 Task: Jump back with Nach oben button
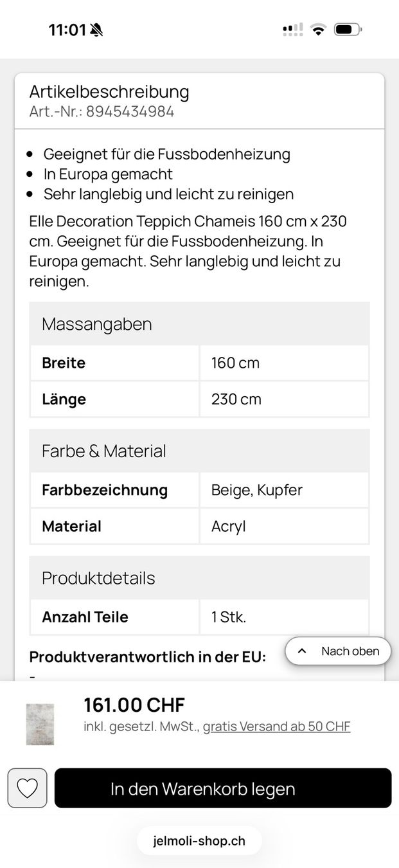(338, 651)
